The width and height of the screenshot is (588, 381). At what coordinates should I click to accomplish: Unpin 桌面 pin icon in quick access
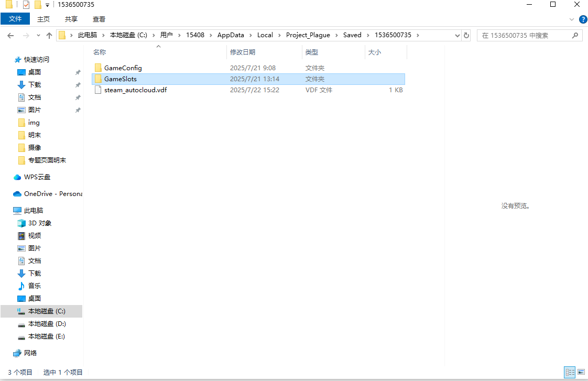[78, 72]
